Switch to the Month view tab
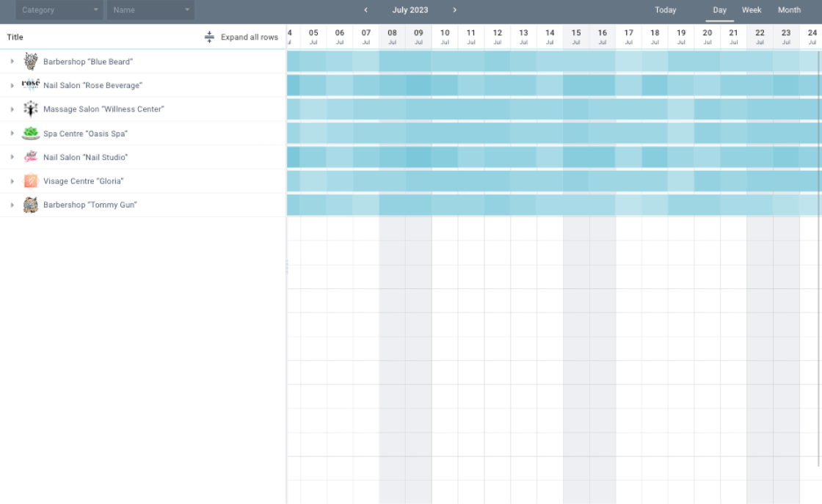The image size is (822, 504). tap(789, 10)
